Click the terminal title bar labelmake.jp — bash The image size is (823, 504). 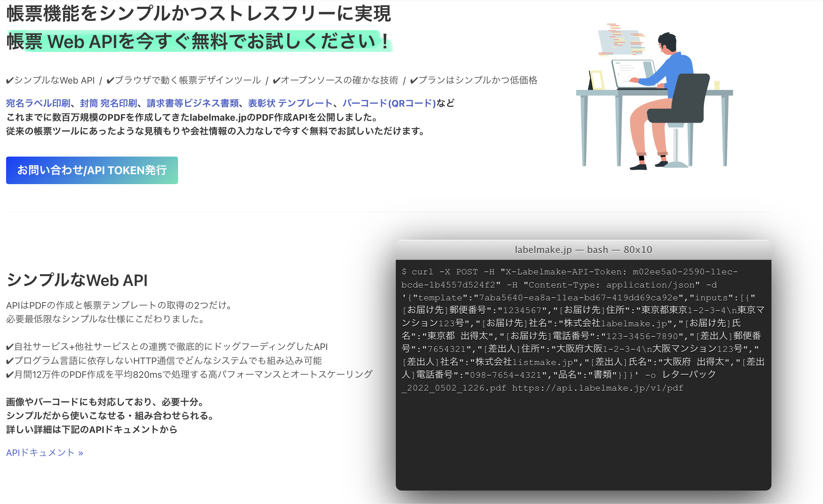click(583, 250)
